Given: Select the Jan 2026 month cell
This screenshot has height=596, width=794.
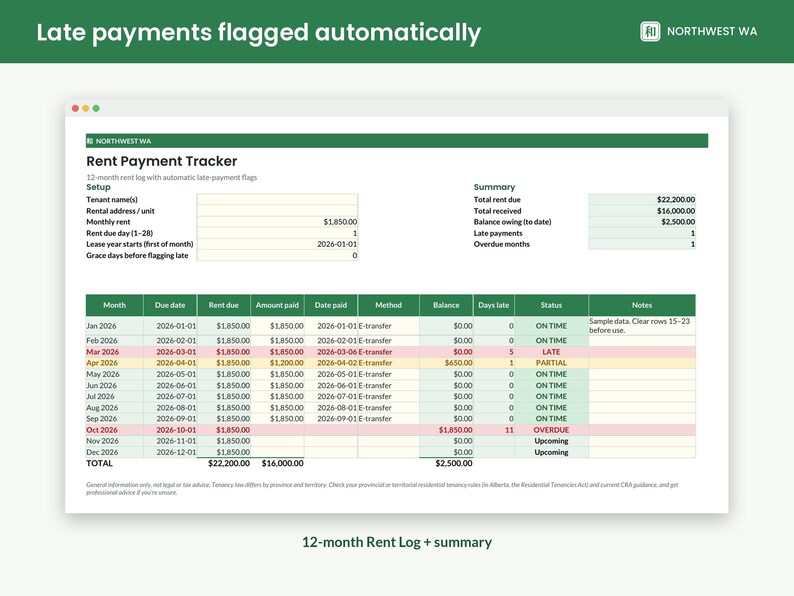Looking at the screenshot, I should [x=114, y=326].
